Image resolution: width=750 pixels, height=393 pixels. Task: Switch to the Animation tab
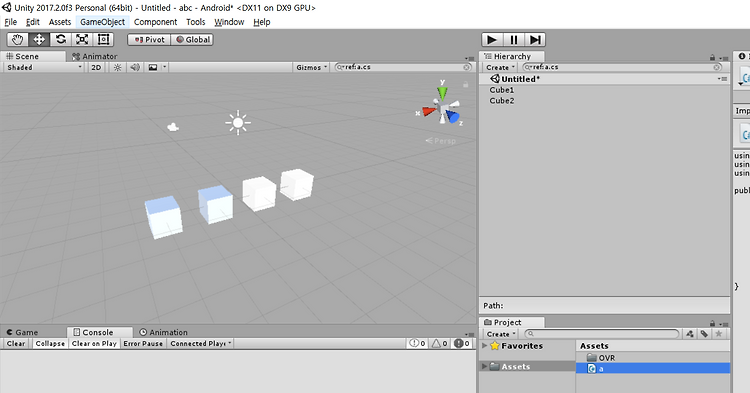click(x=163, y=332)
